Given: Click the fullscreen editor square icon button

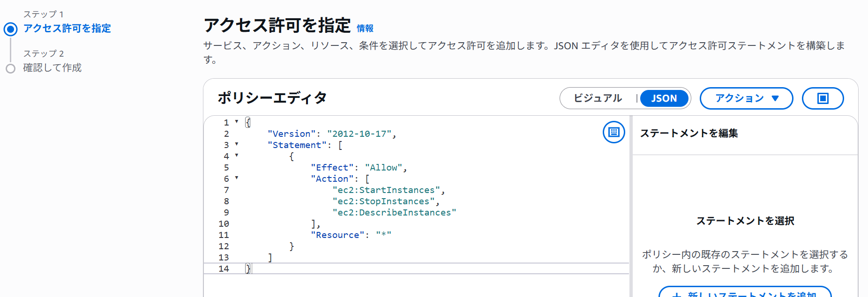Looking at the screenshot, I should [x=823, y=98].
